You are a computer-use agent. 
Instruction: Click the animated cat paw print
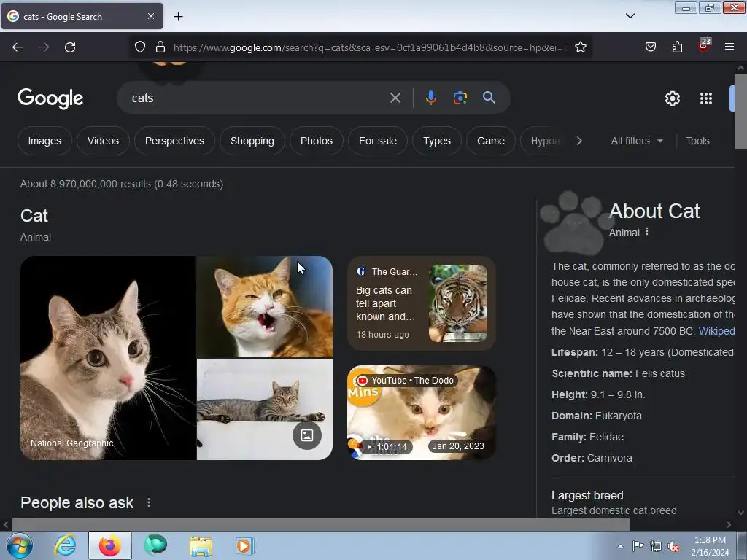tap(576, 223)
